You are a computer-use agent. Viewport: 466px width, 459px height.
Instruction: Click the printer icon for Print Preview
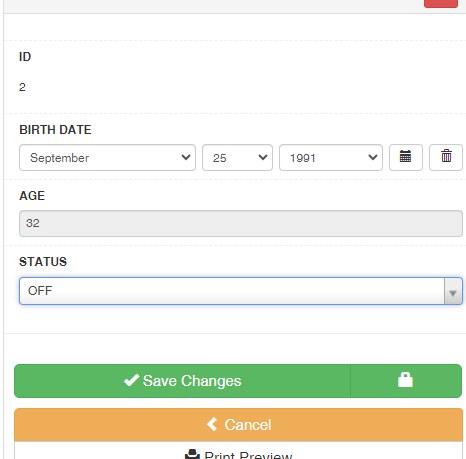[192, 455]
